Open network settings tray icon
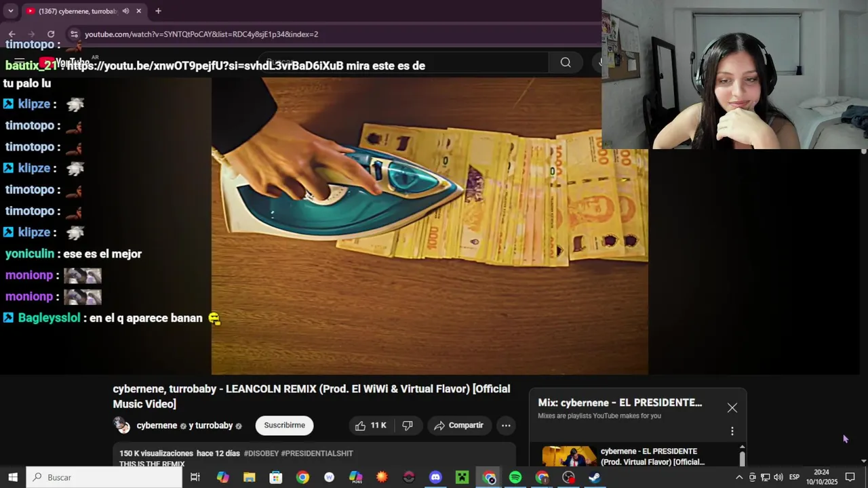 (x=765, y=477)
